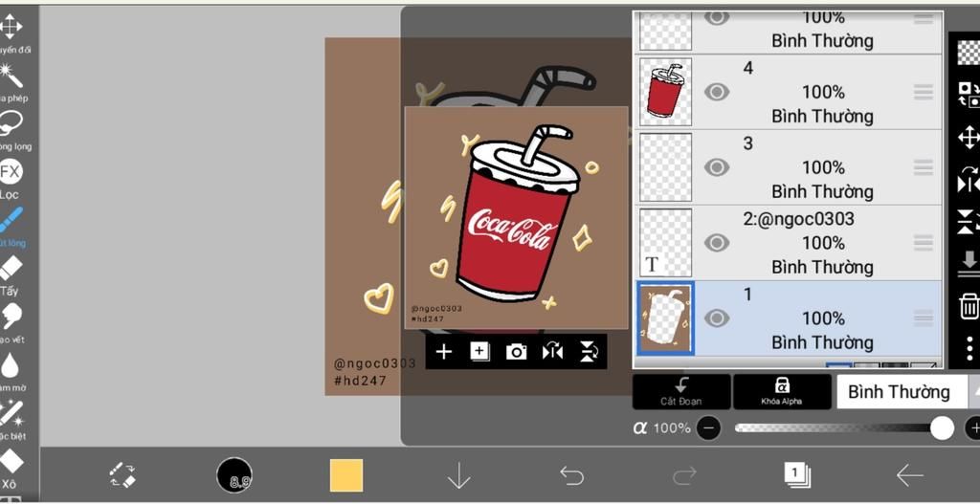The width and height of the screenshot is (980, 504).
Task: Add a new layer with plus icon
Action: 443,352
